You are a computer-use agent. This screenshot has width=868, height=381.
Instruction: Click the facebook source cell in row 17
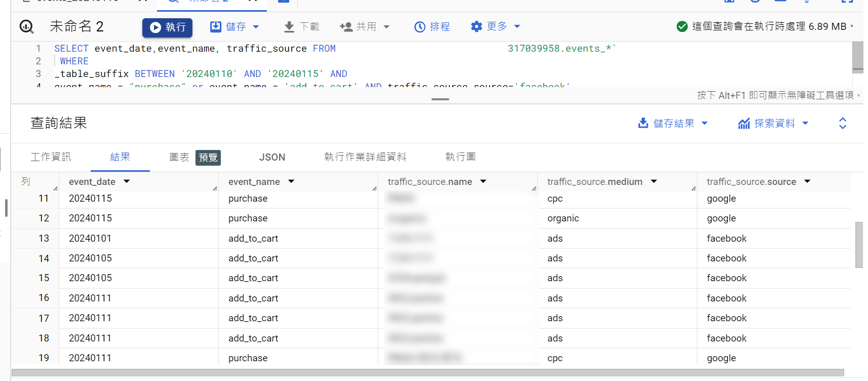pos(727,318)
